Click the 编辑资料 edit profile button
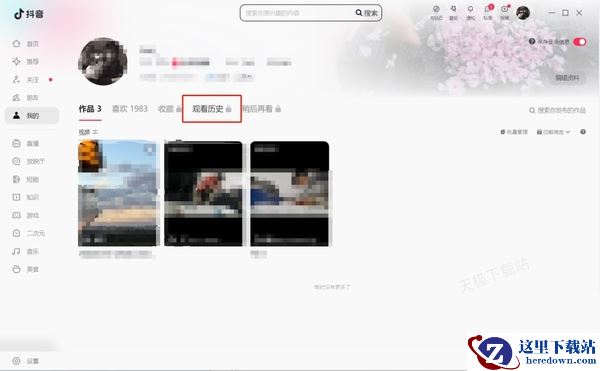This screenshot has height=371, width=600. click(567, 78)
